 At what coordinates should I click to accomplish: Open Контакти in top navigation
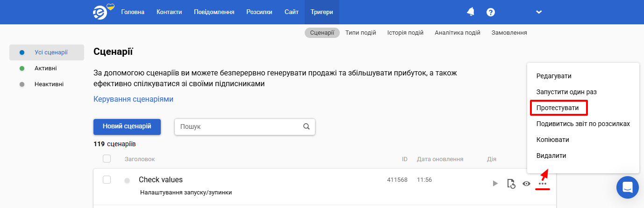[169, 12]
